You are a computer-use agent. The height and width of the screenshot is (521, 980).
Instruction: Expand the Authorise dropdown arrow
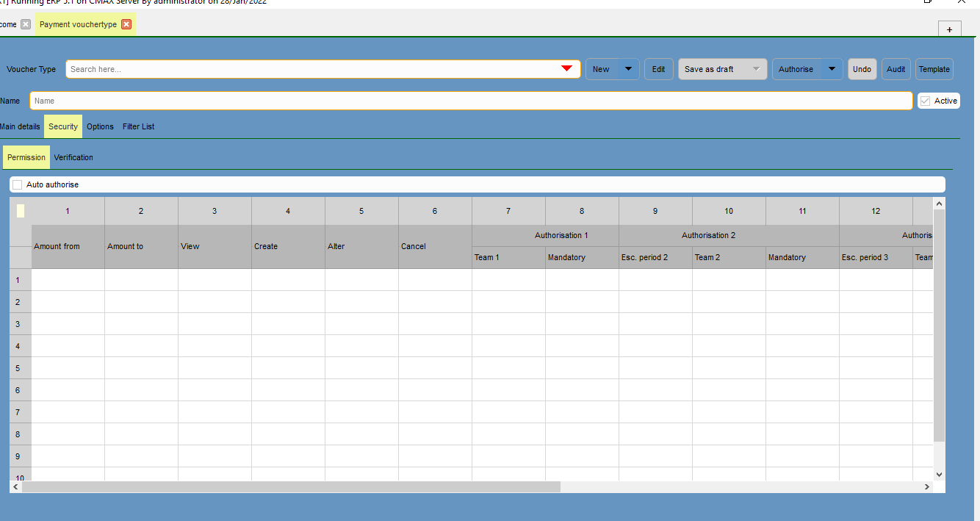832,69
